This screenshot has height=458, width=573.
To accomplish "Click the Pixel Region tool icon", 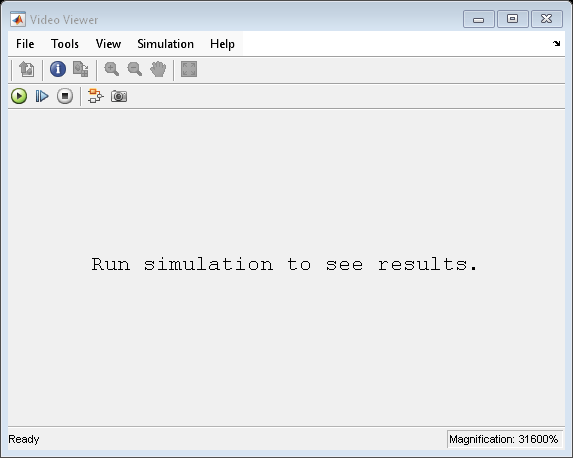I will 80,69.
